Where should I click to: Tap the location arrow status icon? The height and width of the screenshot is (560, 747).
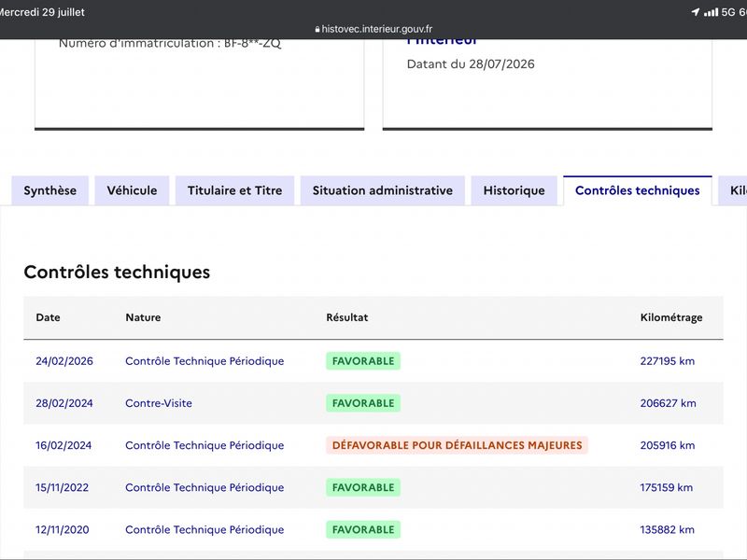click(x=696, y=12)
